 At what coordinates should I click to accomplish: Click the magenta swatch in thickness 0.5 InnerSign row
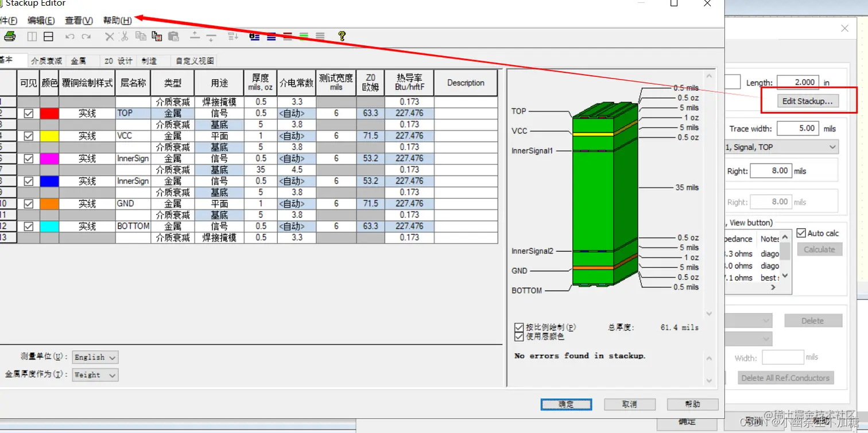click(49, 158)
